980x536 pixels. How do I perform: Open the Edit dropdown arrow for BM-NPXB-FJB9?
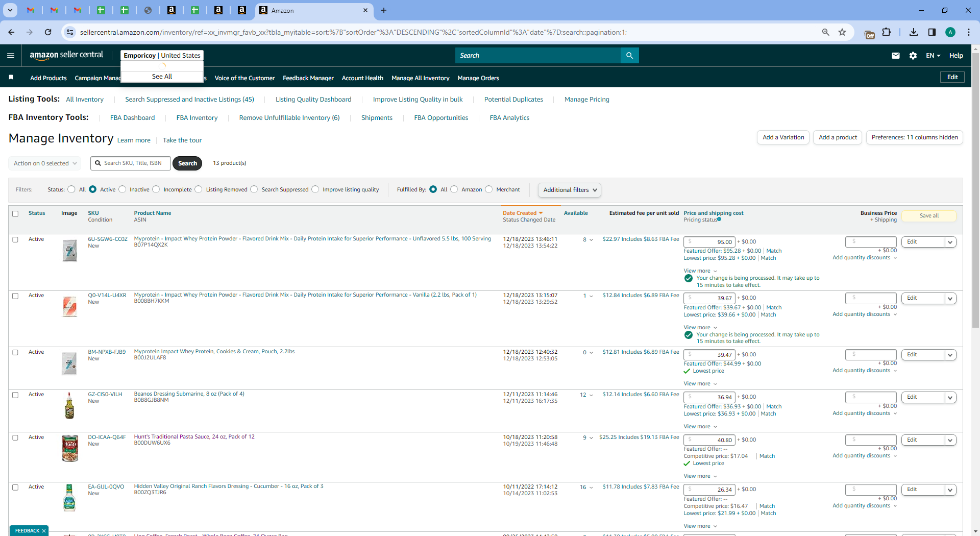(x=950, y=355)
